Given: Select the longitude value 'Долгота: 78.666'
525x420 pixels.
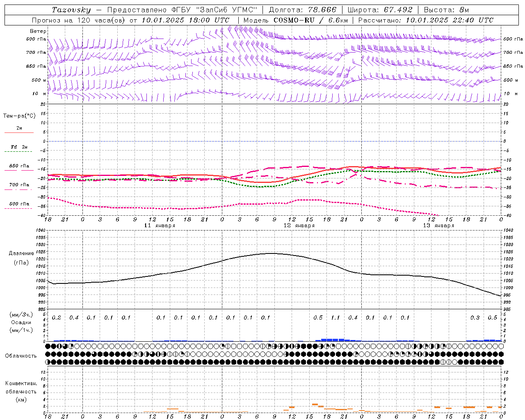Looking at the screenshot, I should click(x=303, y=10).
